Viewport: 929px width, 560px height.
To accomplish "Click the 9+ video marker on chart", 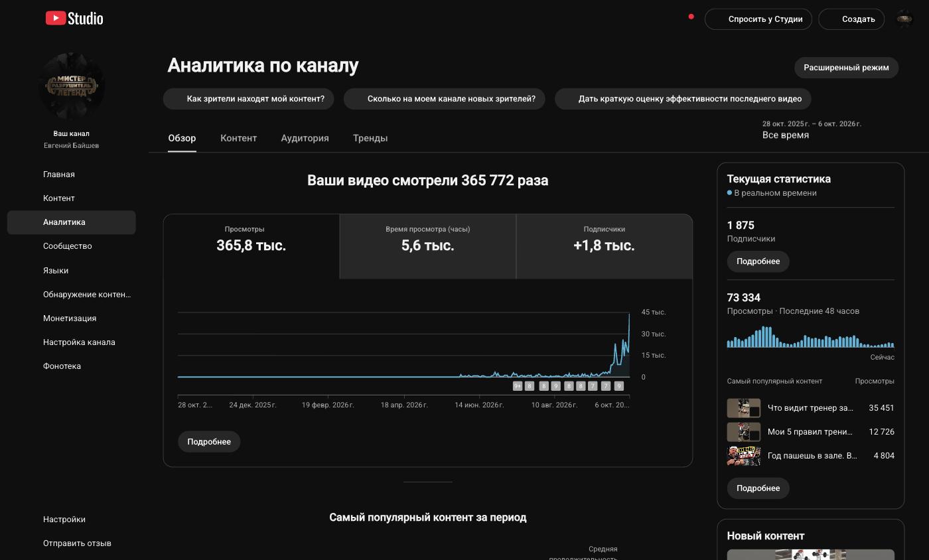I will point(518,386).
